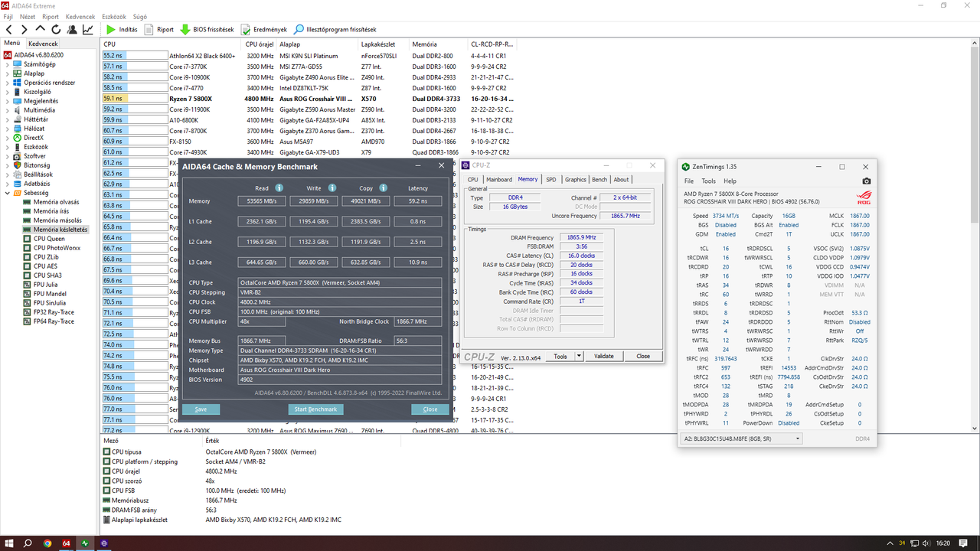This screenshot has width=980, height=551.
Task: Switch to SPD tab in CPU-Z
Action: click(x=551, y=180)
